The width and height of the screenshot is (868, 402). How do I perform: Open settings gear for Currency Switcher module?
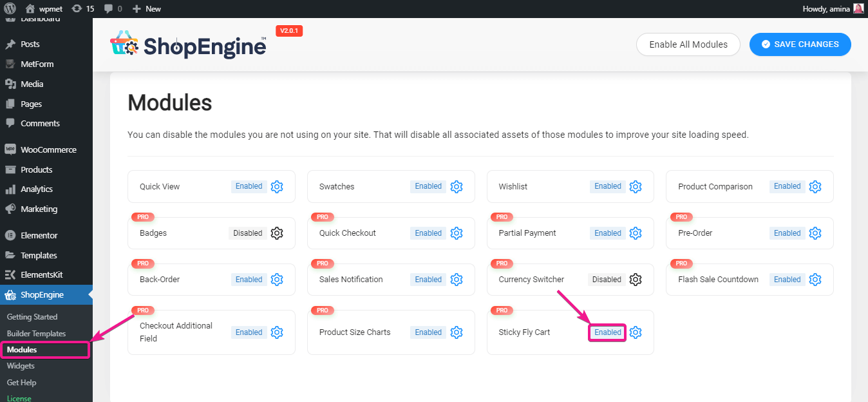click(x=636, y=280)
